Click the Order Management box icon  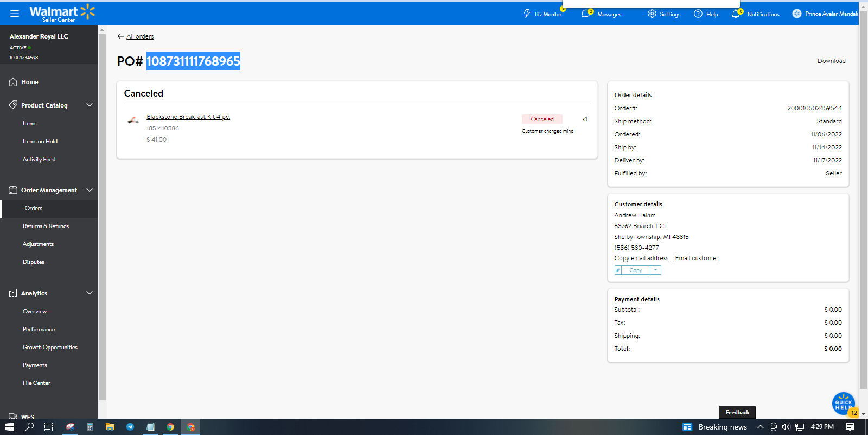[13, 190]
